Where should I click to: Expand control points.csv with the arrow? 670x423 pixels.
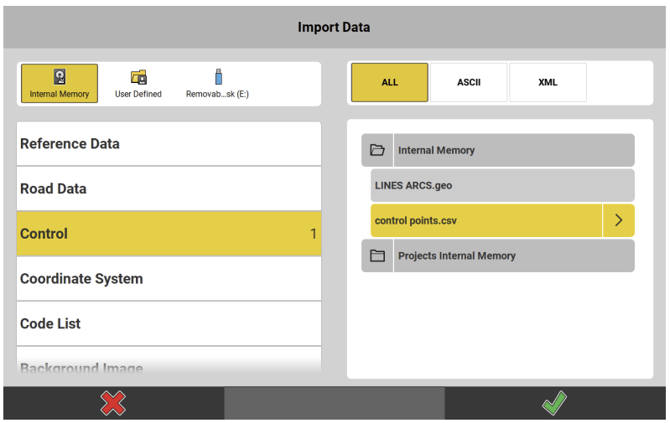point(618,221)
